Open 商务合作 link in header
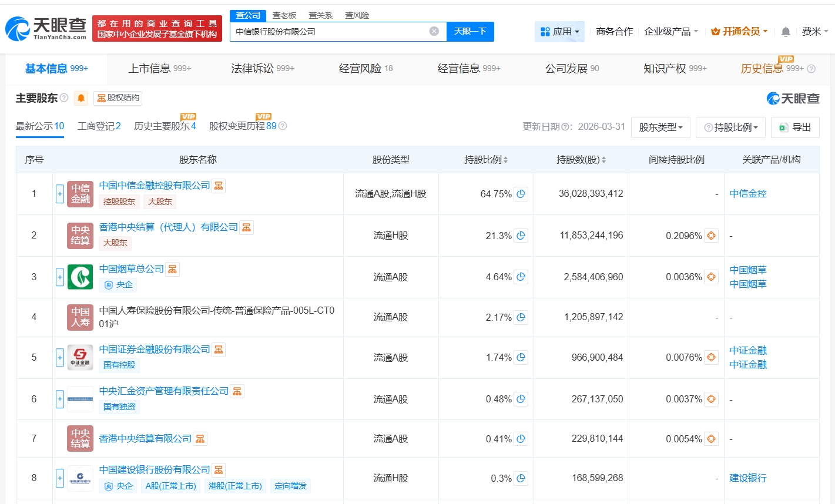The height and width of the screenshot is (504, 835). point(615,32)
